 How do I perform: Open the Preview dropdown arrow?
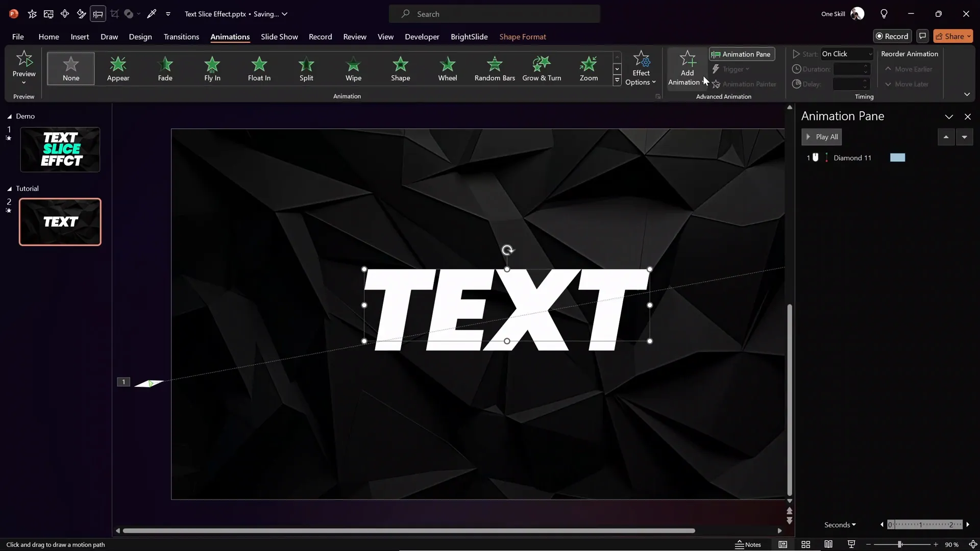[24, 82]
